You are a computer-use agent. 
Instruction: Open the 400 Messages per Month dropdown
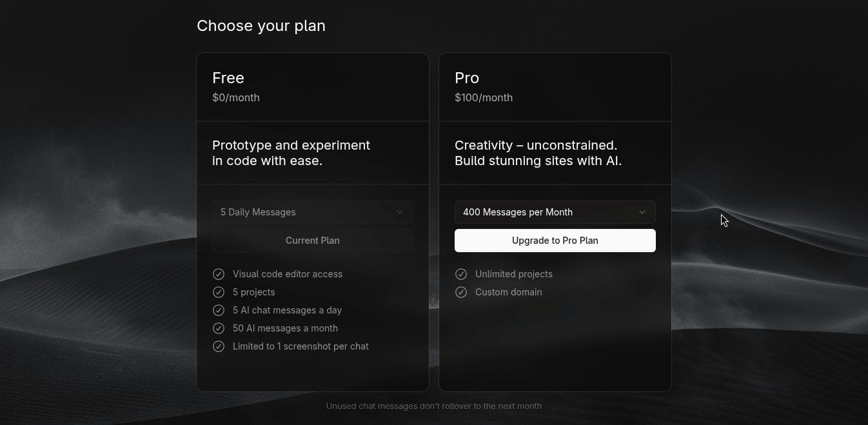pos(555,212)
